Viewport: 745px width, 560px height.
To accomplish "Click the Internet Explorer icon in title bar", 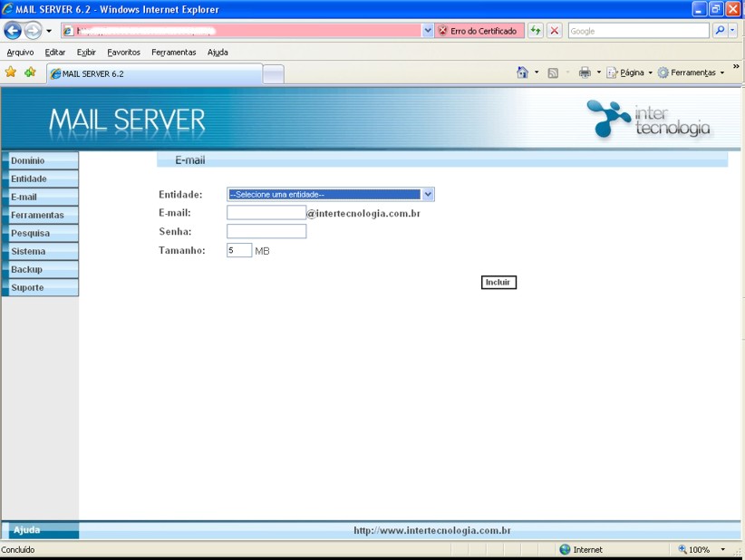I will 7,9.
